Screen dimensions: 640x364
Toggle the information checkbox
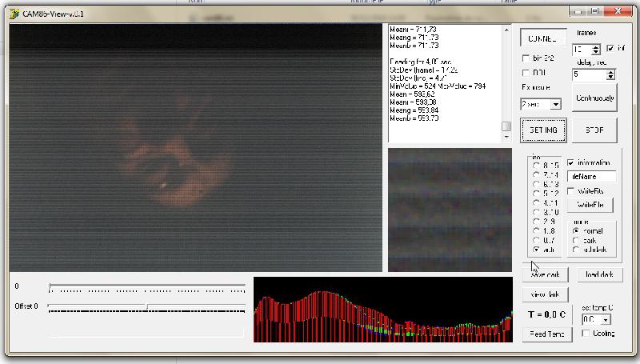point(570,163)
